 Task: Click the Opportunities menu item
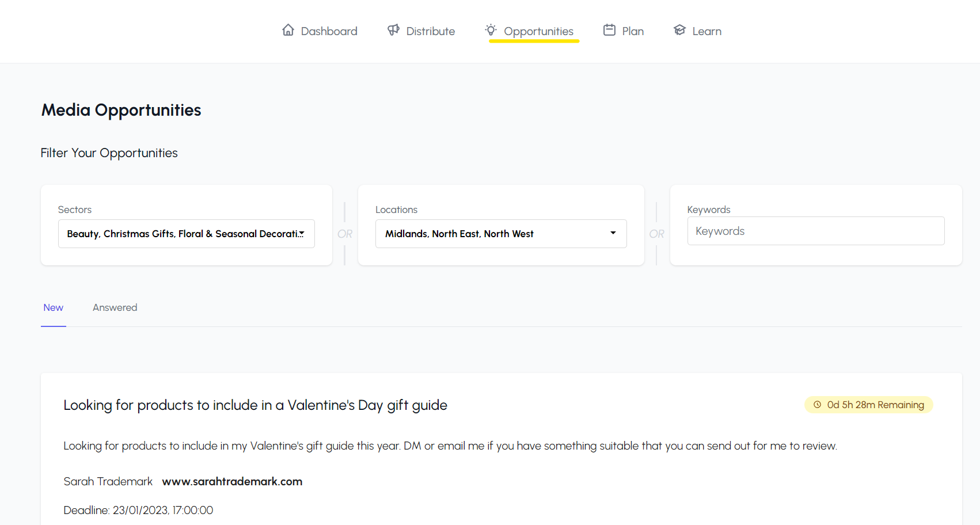coord(538,31)
